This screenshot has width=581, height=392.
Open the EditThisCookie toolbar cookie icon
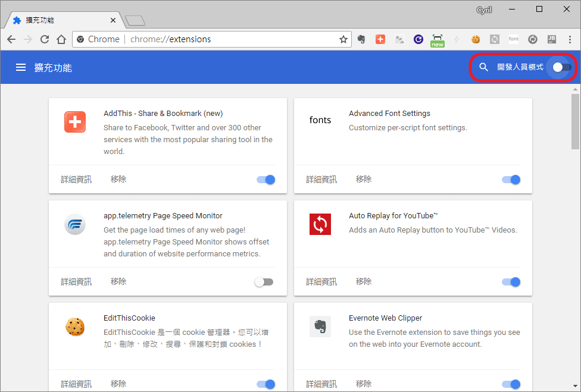(476, 39)
